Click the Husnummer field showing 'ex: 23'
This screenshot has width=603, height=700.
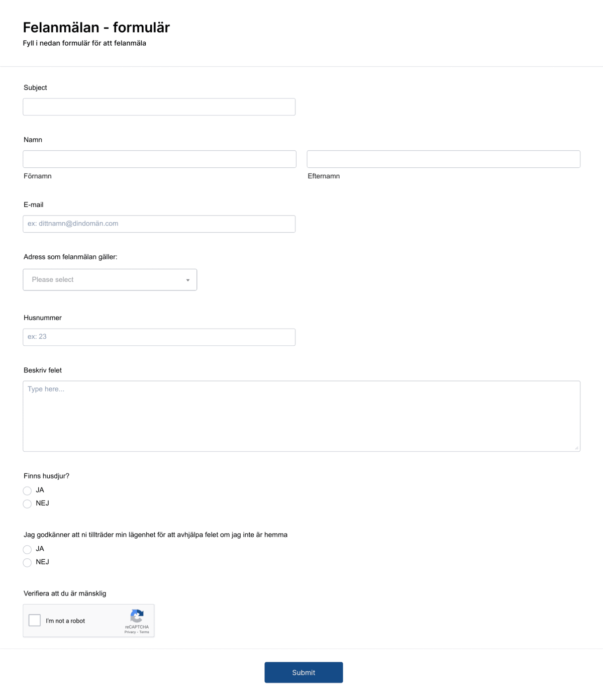click(x=159, y=337)
